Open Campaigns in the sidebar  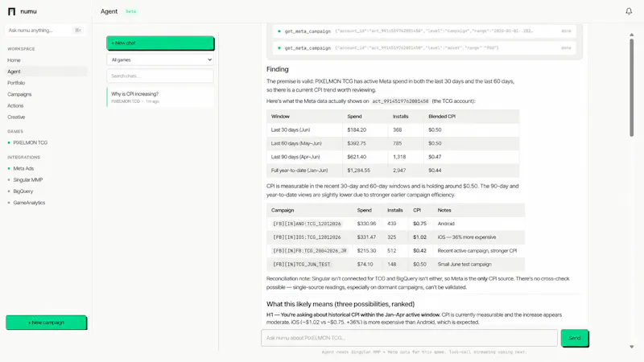point(19,94)
